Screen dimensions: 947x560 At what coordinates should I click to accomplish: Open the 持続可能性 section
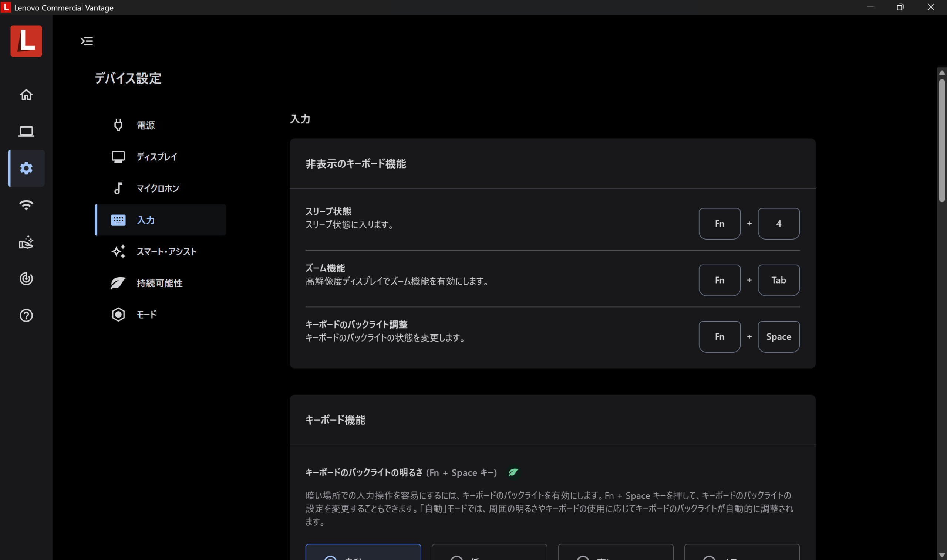click(x=159, y=283)
